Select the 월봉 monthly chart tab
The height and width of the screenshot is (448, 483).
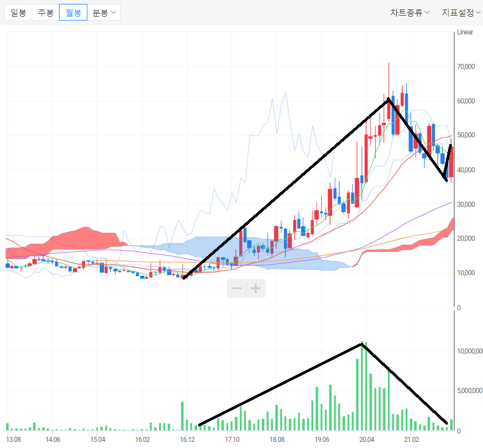pos(73,13)
